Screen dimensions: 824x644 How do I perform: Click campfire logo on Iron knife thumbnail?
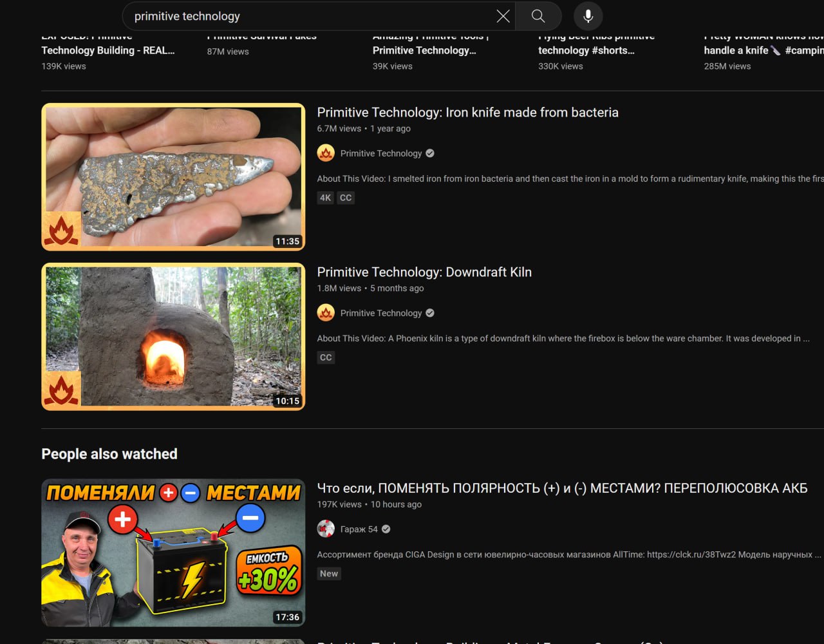point(61,231)
